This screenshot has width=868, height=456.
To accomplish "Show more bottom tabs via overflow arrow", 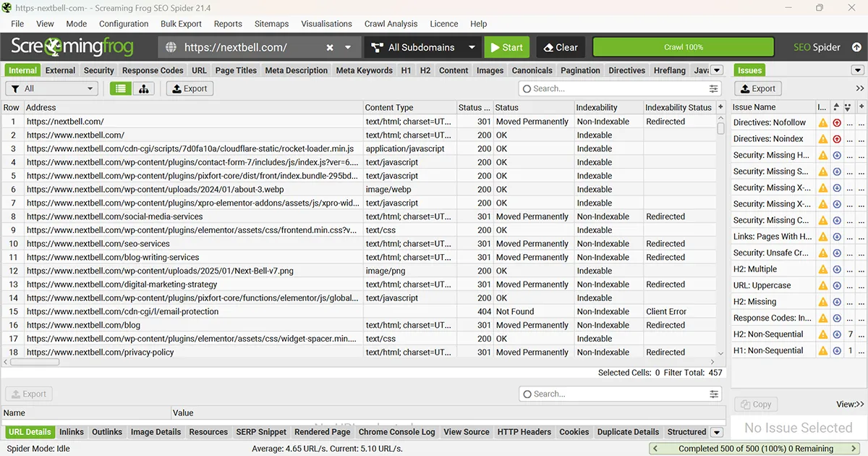I will (717, 432).
